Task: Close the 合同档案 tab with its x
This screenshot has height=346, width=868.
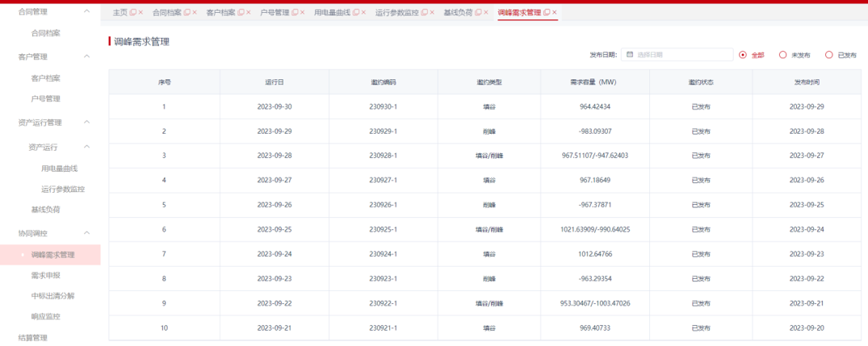Action: 195,12
